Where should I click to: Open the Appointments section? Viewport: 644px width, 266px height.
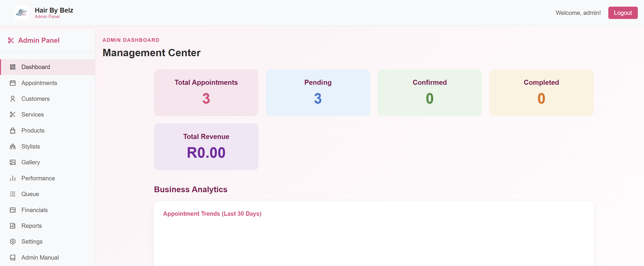pos(39,83)
